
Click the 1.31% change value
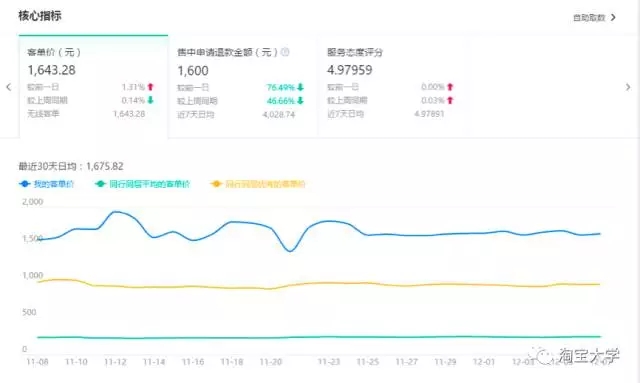[133, 87]
